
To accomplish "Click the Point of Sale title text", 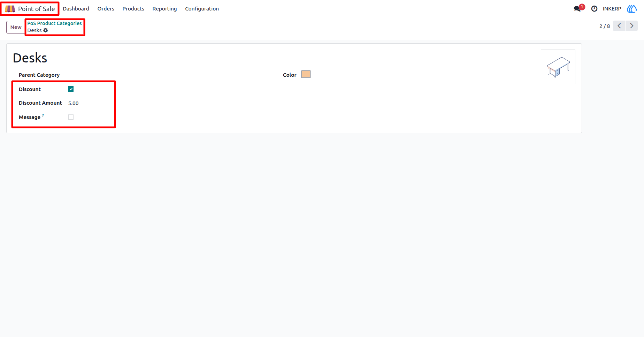I will pyautogui.click(x=37, y=9).
